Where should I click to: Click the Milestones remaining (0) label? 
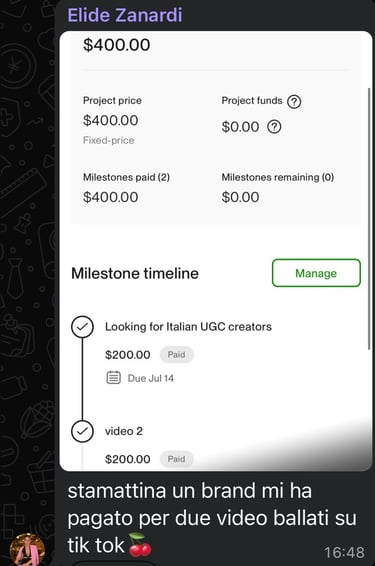tap(278, 177)
